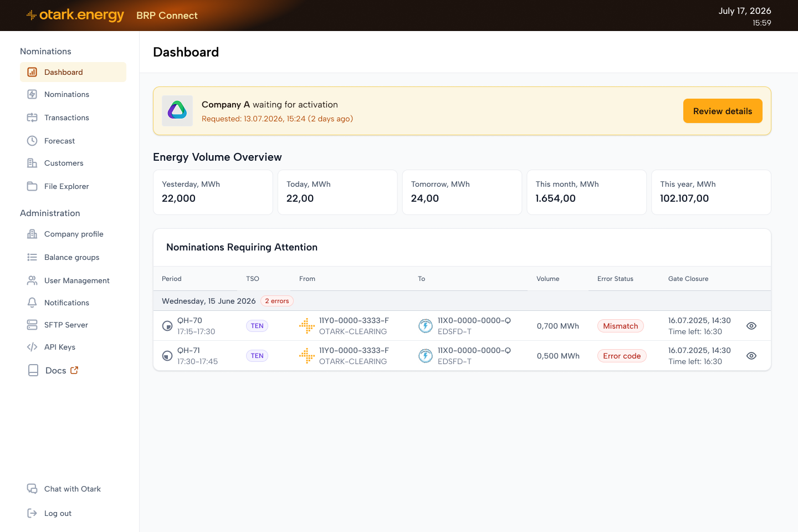
Task: Click the Volume column header
Action: click(x=548, y=279)
